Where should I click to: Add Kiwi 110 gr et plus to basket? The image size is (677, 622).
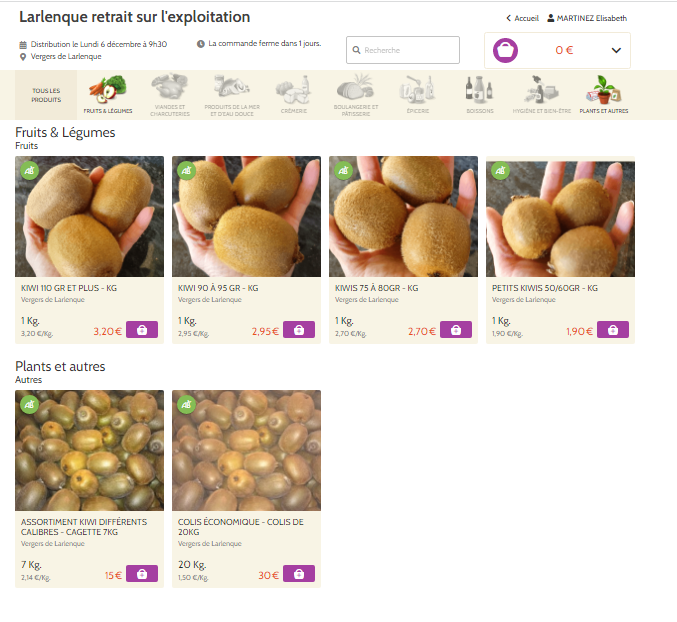click(x=142, y=330)
